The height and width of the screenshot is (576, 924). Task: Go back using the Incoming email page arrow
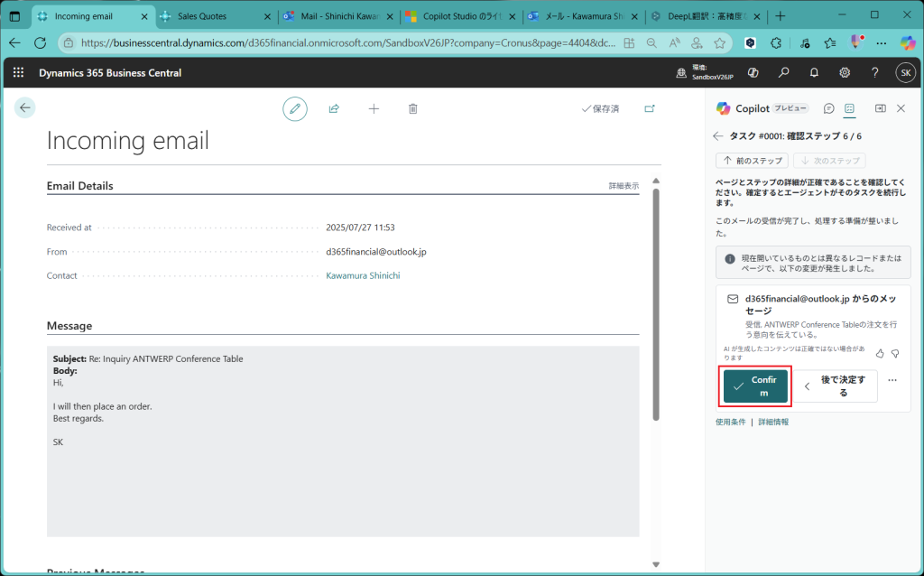[x=24, y=108]
